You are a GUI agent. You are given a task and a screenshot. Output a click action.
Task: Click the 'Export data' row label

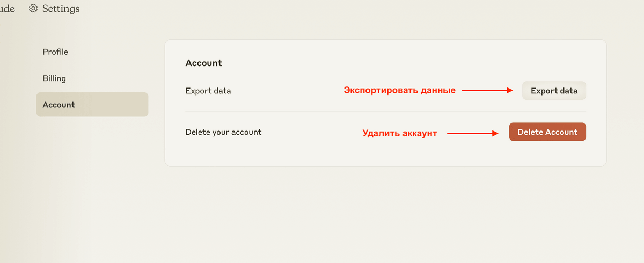pos(208,91)
